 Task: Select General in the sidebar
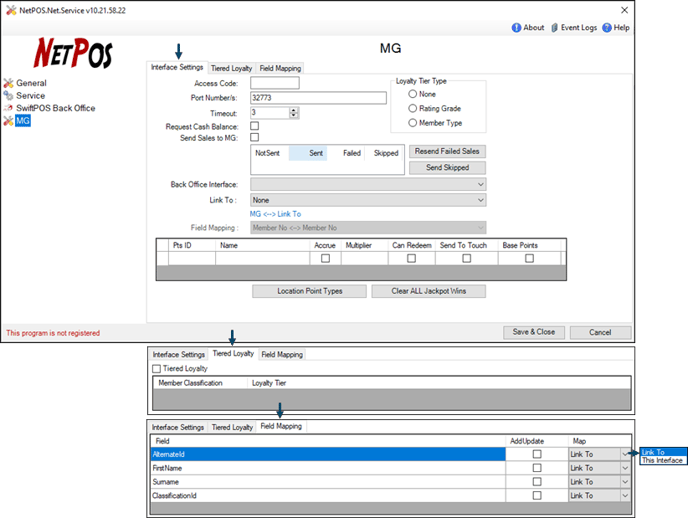click(31, 83)
